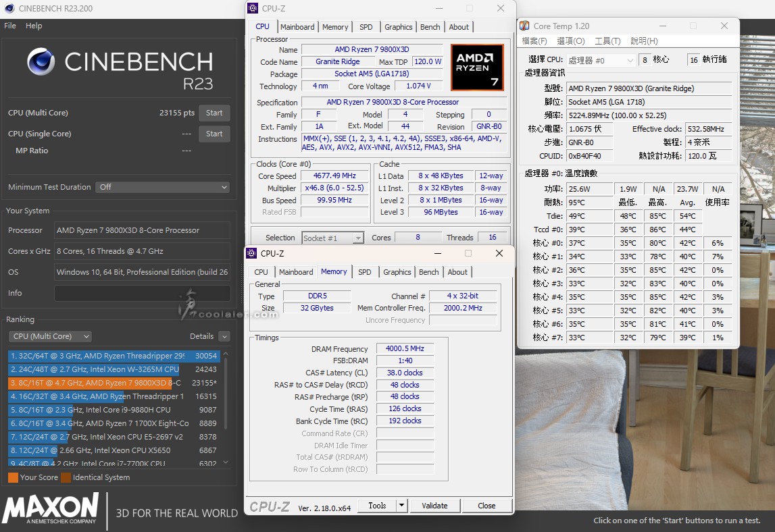Viewport: 775px width, 532px height.
Task: Click the arrow beside the Tools button
Action: 401,505
